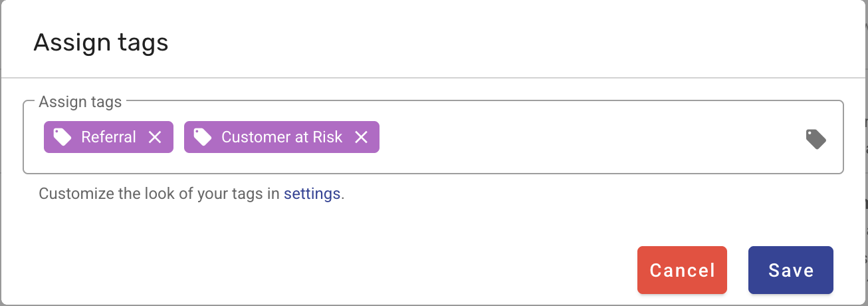This screenshot has height=306, width=868.
Task: Delete the Customer at Risk tag
Action: (x=361, y=137)
